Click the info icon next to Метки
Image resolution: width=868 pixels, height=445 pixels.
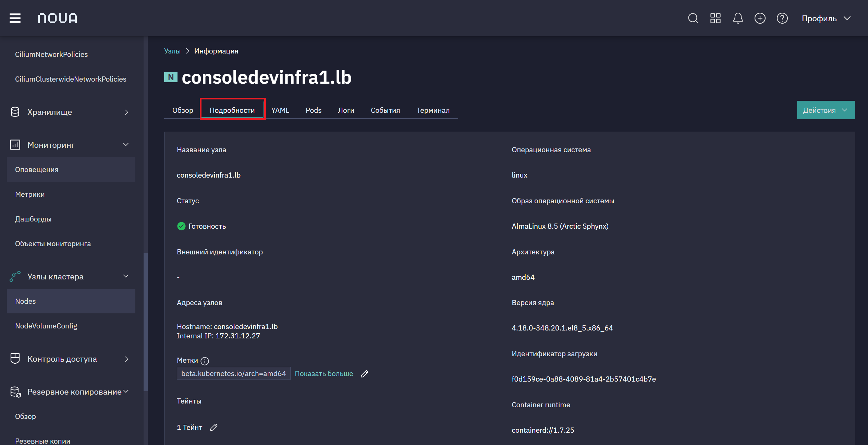(205, 361)
